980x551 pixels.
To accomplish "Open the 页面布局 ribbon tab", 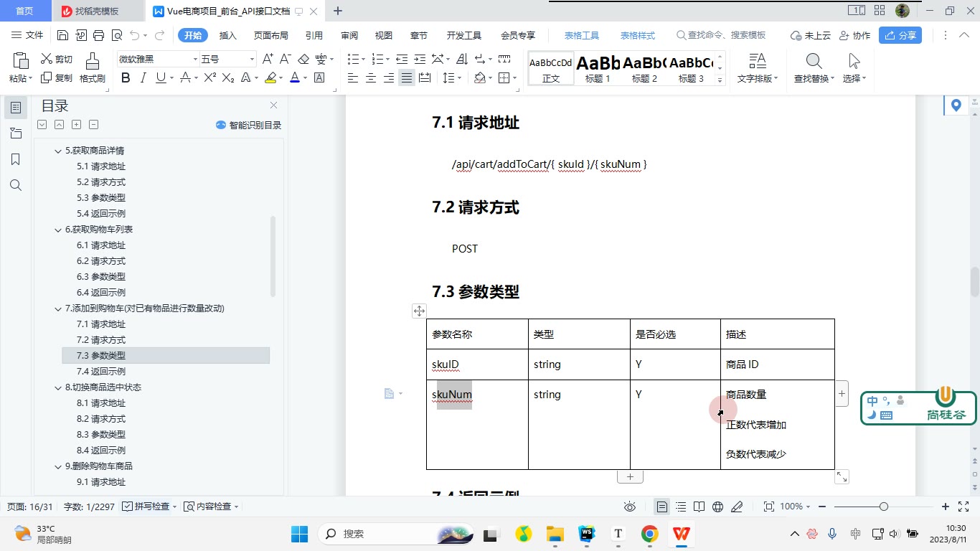I will 270,35.
